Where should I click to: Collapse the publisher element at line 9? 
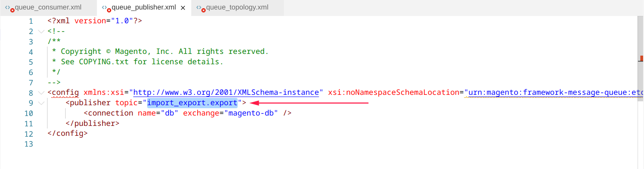coord(41,103)
